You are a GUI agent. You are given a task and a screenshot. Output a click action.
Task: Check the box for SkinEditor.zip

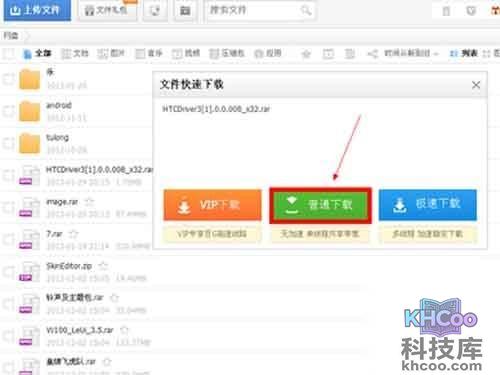click(8, 272)
